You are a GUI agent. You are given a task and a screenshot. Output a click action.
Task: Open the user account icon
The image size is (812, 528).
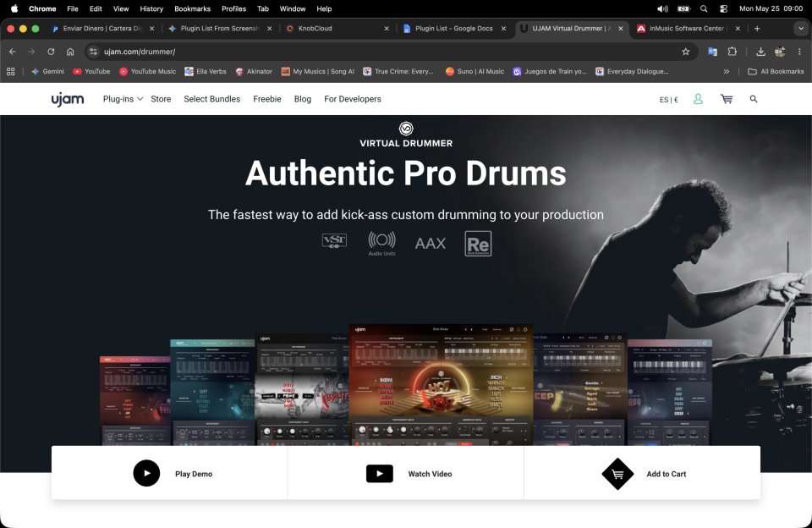tap(698, 99)
